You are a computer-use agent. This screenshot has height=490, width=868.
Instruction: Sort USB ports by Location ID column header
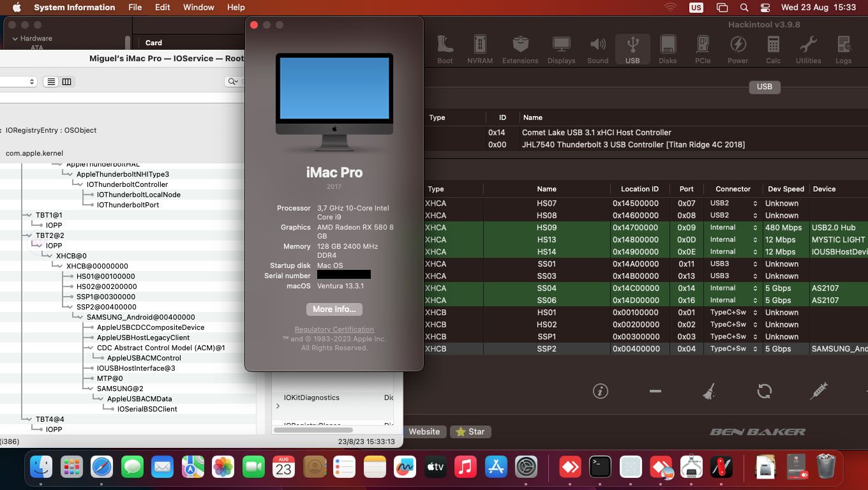640,189
